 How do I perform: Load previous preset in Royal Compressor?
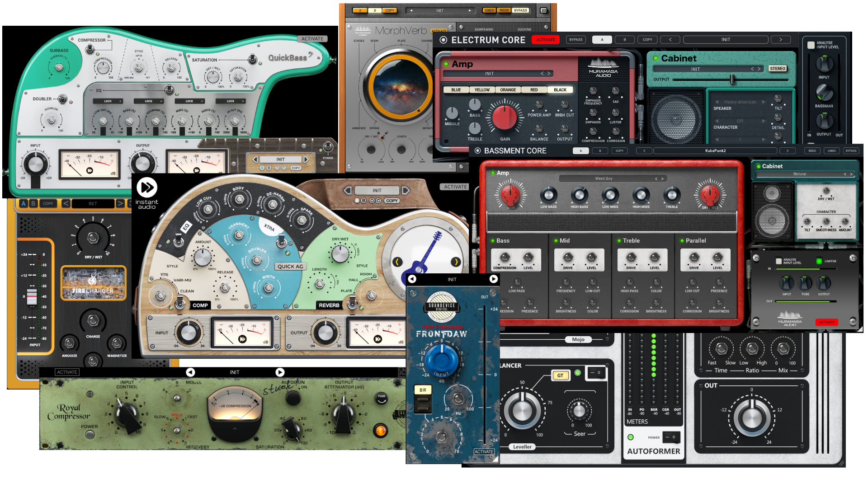tap(190, 372)
